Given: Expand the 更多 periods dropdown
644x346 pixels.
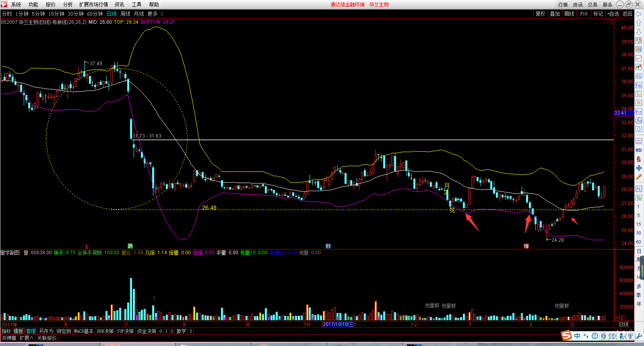Looking at the screenshot, I should 155,14.
